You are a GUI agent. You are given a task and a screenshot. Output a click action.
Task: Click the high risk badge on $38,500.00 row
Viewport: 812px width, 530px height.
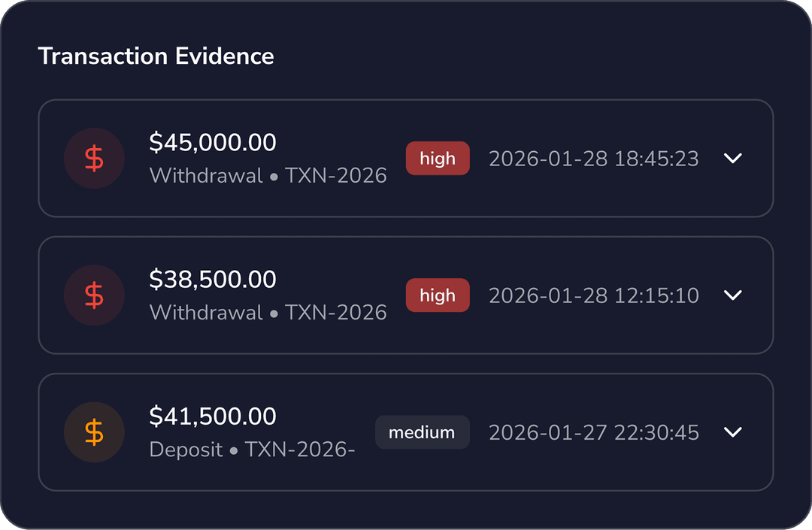tap(438, 295)
